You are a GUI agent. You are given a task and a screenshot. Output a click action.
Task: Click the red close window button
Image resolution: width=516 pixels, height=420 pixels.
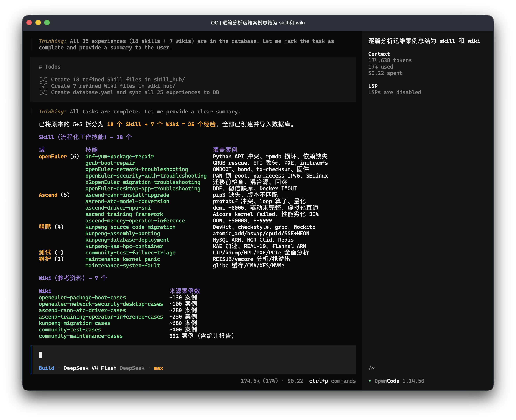coord(29,23)
